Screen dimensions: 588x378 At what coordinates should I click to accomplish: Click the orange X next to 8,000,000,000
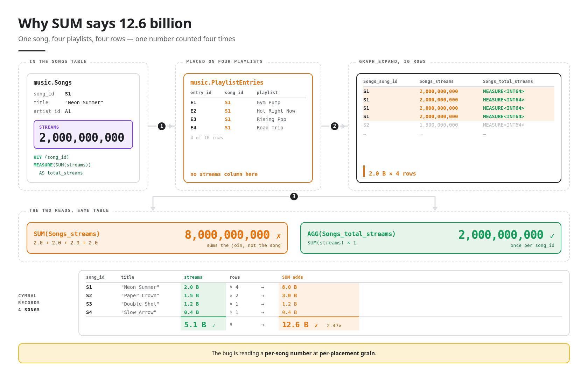click(279, 236)
